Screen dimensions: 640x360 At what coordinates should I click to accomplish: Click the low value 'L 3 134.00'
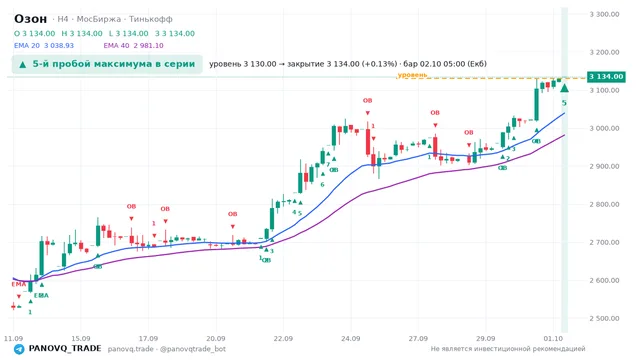point(129,33)
